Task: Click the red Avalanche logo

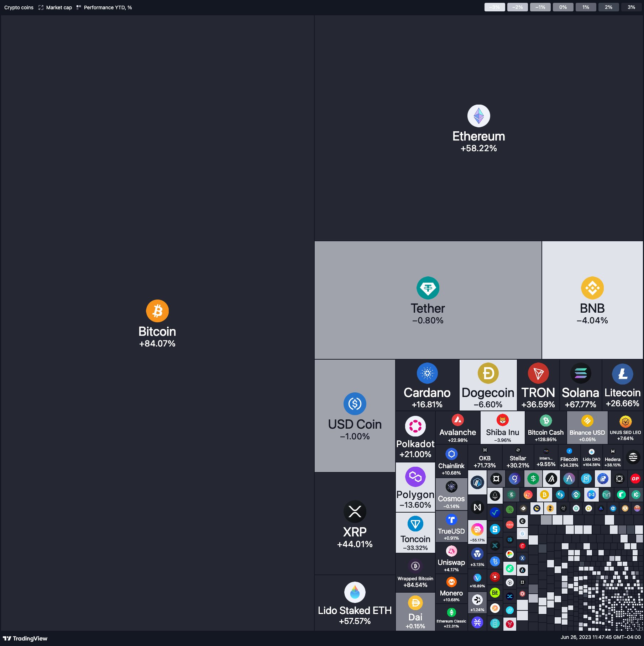Action: tap(458, 420)
